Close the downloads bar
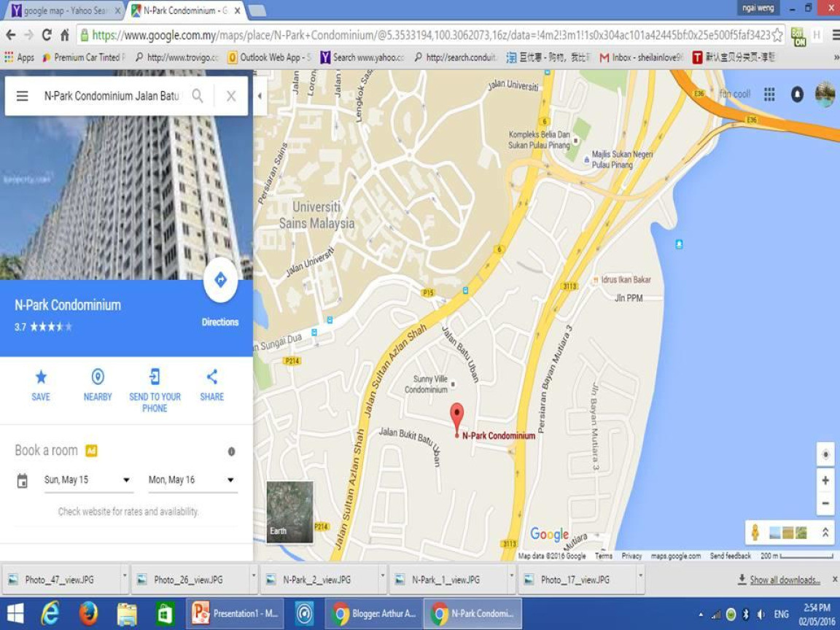The height and width of the screenshot is (630, 840). click(x=835, y=579)
